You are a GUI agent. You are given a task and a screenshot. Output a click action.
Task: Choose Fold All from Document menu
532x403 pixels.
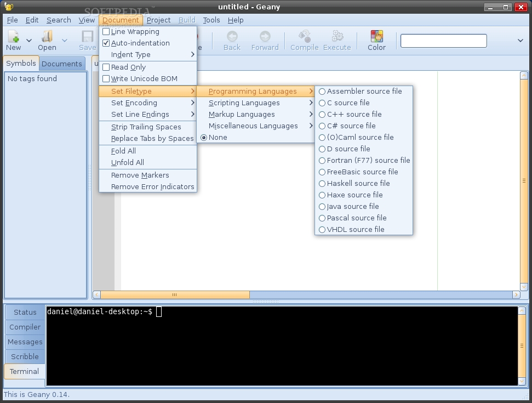pos(148,151)
